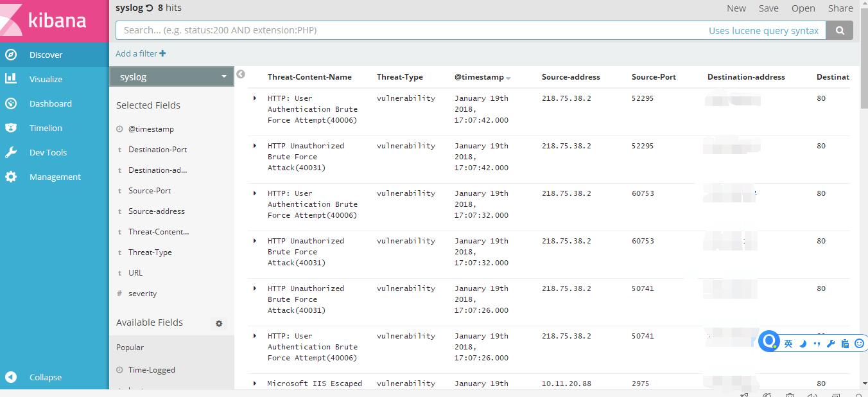Open Timelion via its mask icon
This screenshot has width=868, height=397.
(11, 128)
